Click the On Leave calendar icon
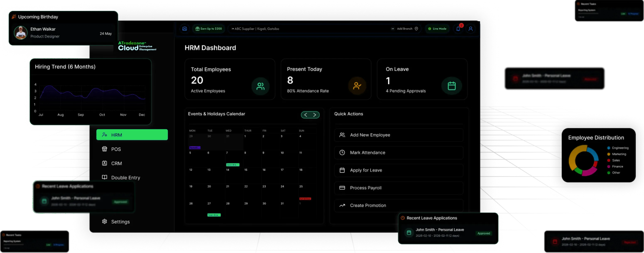Image resolution: width=644 pixels, height=253 pixels. [452, 86]
